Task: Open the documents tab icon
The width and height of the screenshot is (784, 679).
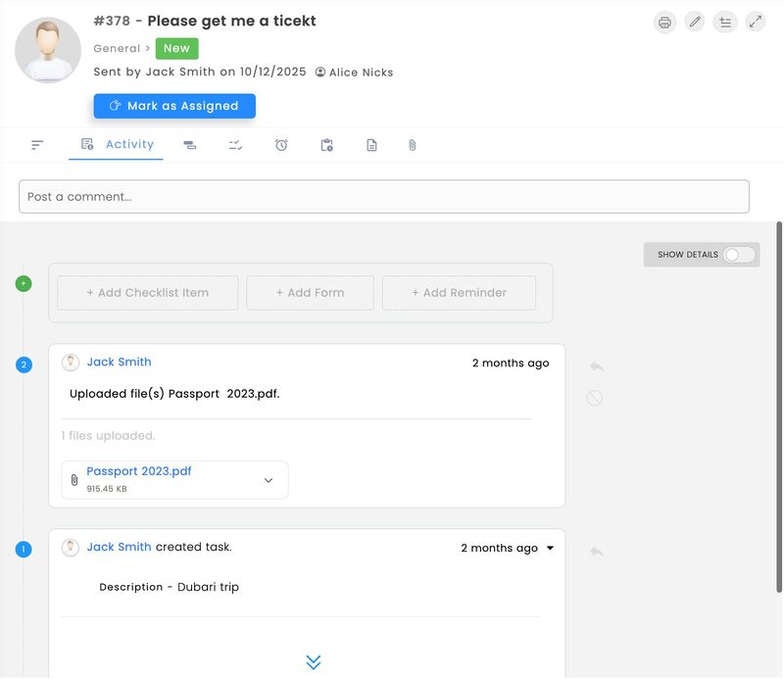Action: tap(371, 144)
